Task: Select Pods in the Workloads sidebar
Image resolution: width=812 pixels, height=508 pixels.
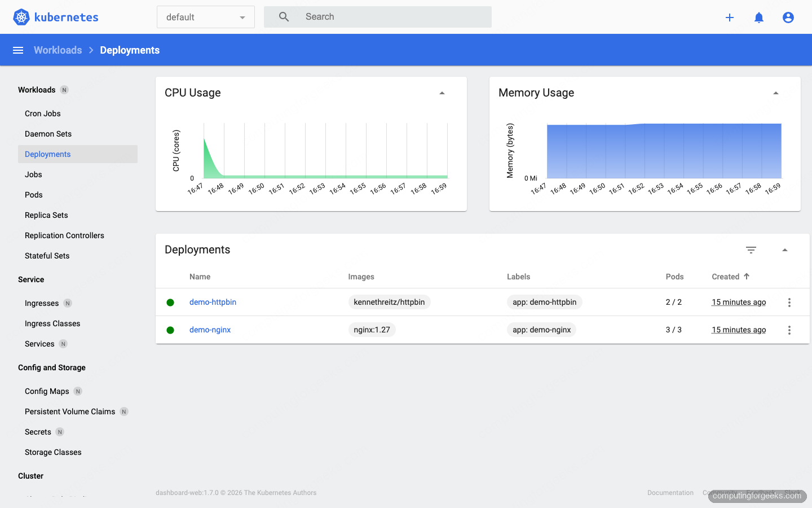Action: point(33,194)
